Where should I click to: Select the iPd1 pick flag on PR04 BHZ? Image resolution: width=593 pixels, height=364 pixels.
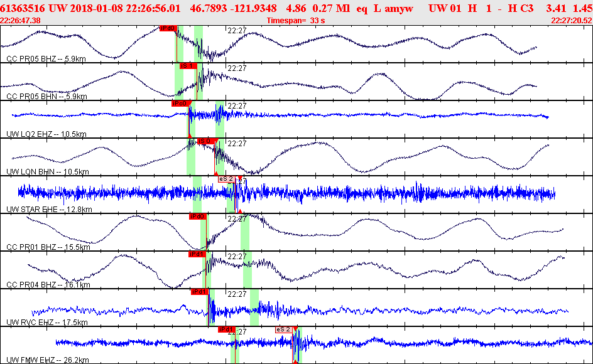click(x=197, y=254)
